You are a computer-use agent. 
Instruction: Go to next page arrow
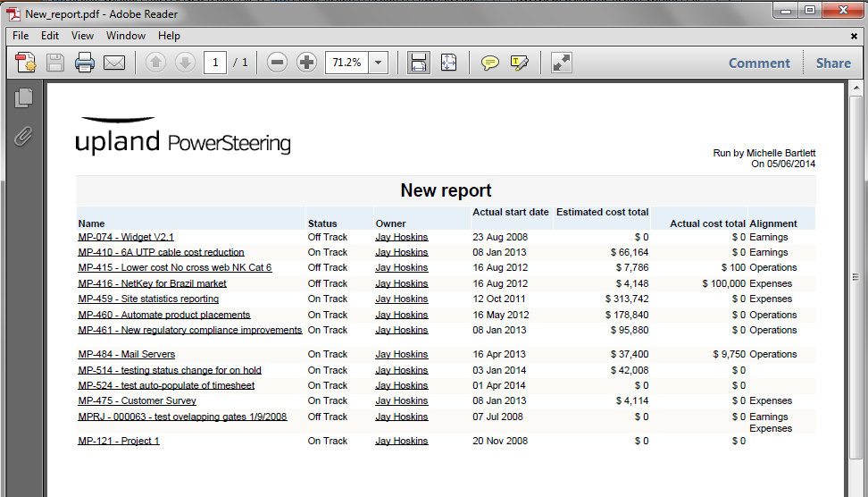point(186,62)
